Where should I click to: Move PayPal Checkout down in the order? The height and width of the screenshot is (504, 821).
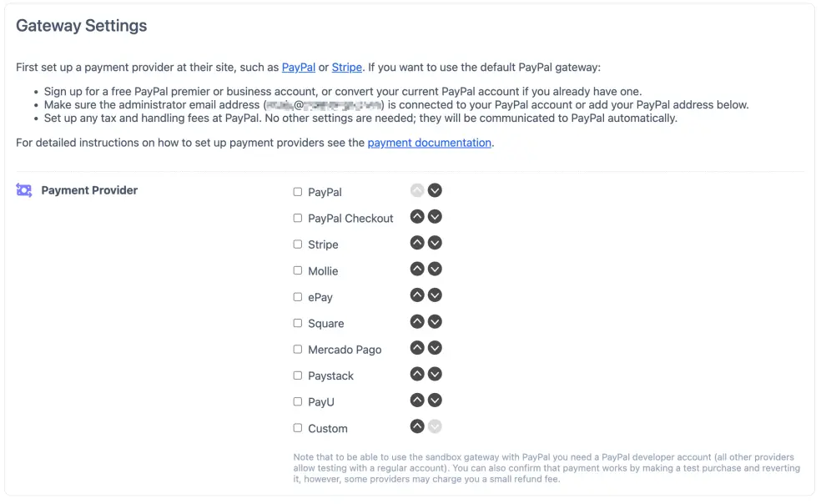pos(435,216)
